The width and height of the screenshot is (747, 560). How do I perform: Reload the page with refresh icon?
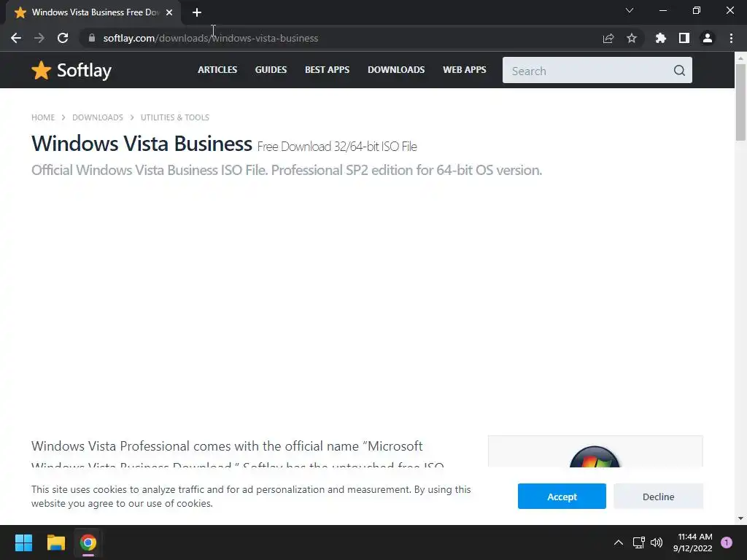(x=63, y=38)
